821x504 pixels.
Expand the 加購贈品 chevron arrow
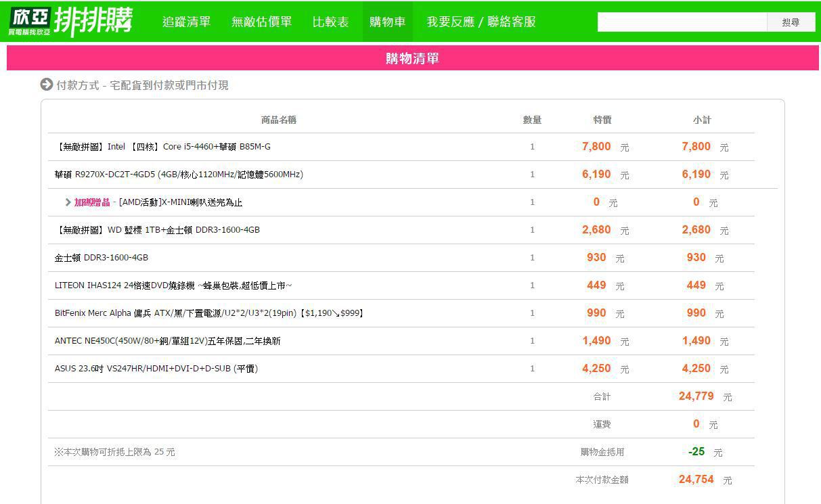click(x=68, y=202)
